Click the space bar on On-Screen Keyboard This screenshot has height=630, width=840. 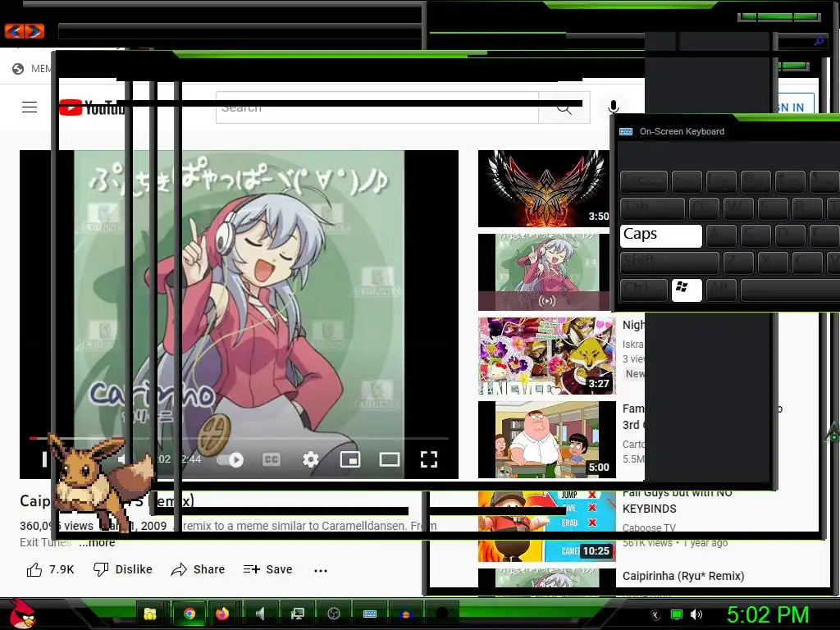point(790,290)
